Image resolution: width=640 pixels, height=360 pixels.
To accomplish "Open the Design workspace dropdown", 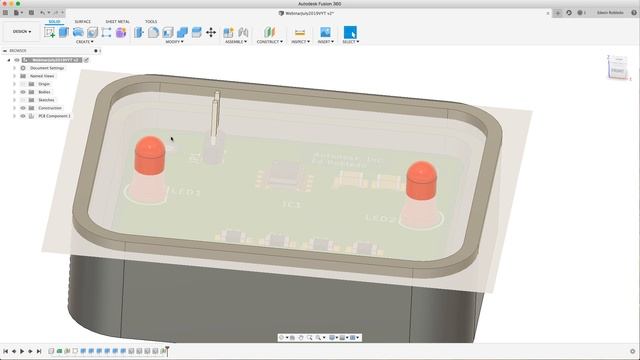I will click(x=22, y=31).
